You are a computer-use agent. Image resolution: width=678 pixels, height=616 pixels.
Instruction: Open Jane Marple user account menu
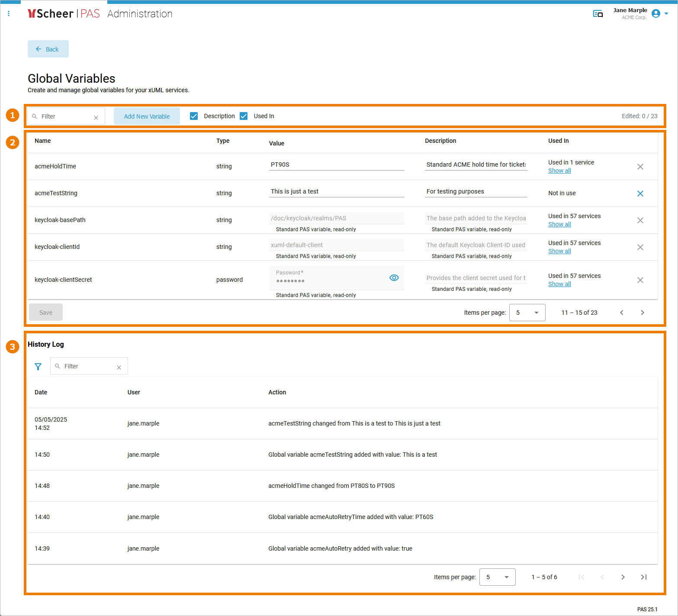(659, 14)
